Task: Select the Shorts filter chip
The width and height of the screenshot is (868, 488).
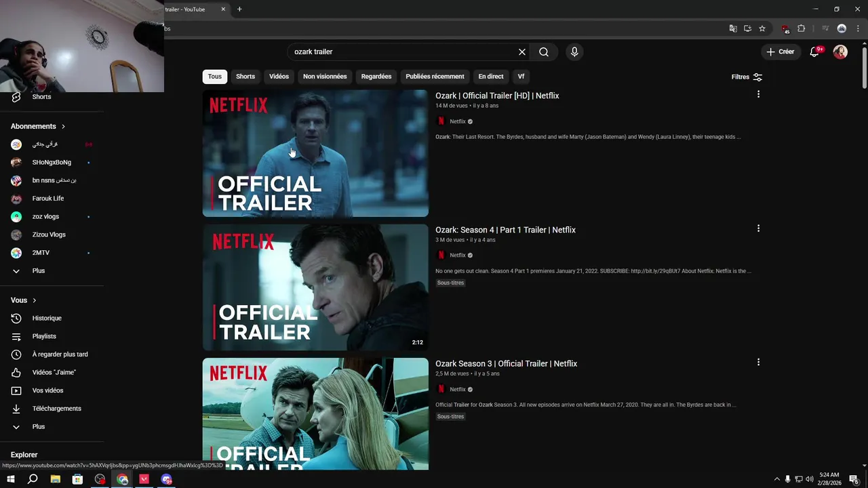Action: tap(245, 77)
